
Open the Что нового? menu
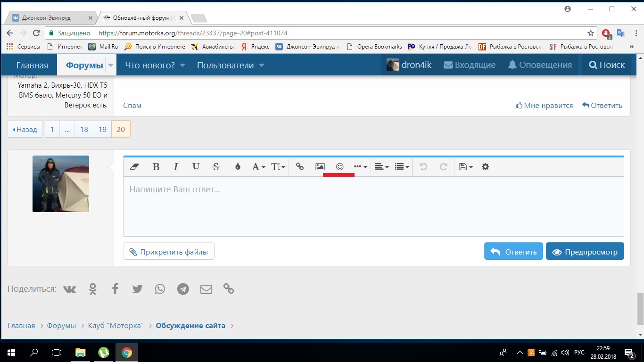tap(155, 66)
